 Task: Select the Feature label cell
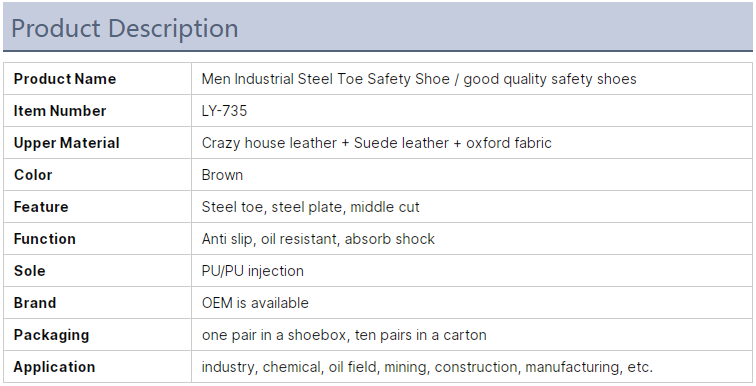coord(97,207)
